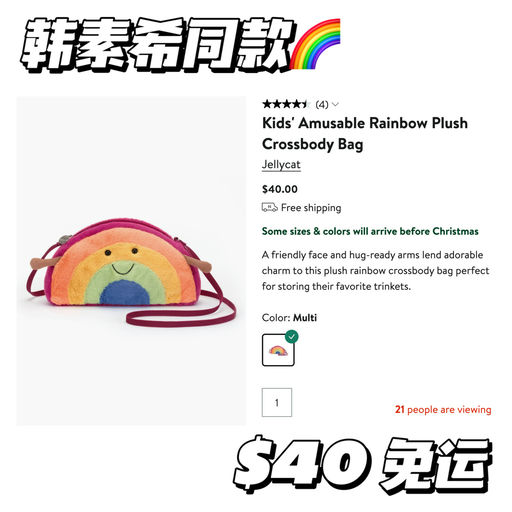Screen dimensions: 512x512
Task: Click the rainbow emoji in the header
Action: point(315,43)
